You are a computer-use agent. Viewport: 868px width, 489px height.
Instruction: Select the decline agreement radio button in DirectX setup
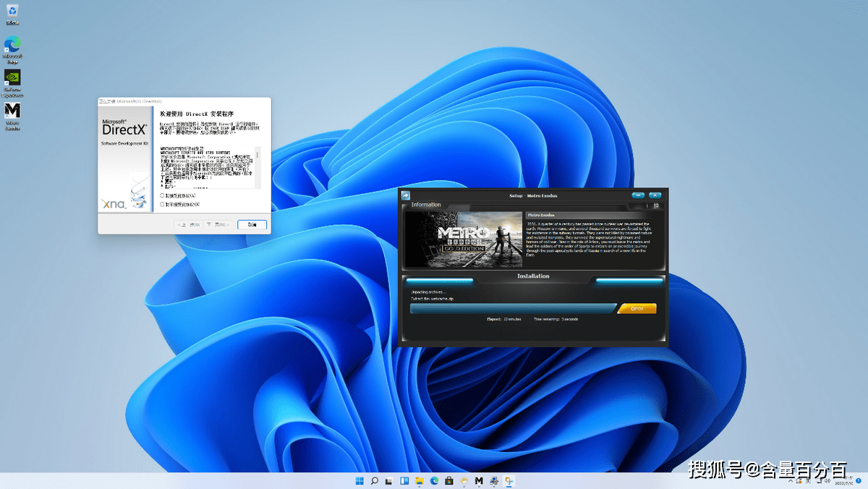162,205
